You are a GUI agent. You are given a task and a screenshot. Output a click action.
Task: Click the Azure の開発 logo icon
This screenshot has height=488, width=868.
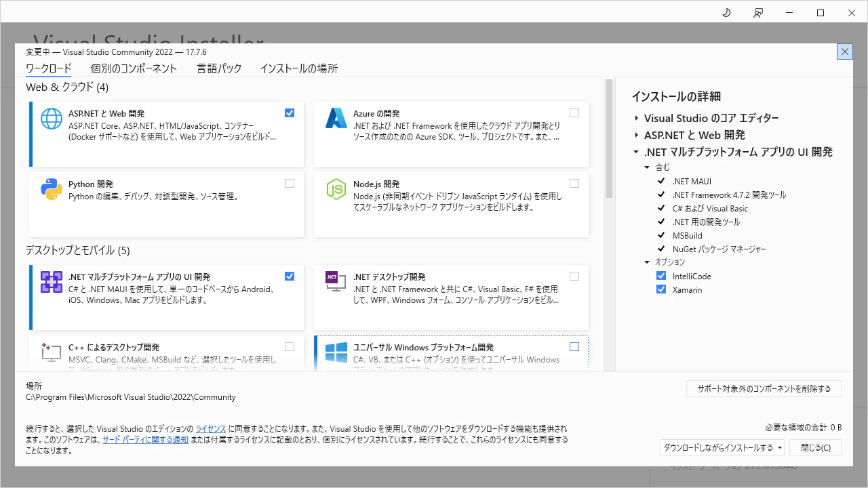click(336, 119)
